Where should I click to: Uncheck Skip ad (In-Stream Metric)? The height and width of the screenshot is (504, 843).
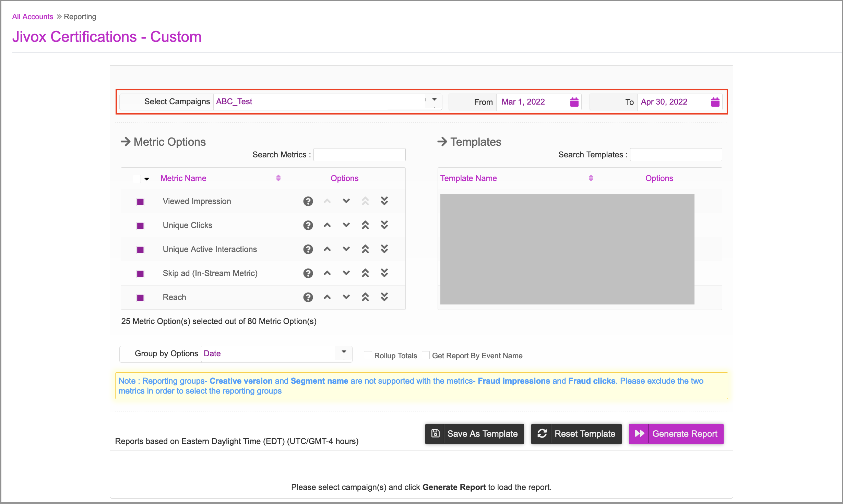pyautogui.click(x=140, y=274)
